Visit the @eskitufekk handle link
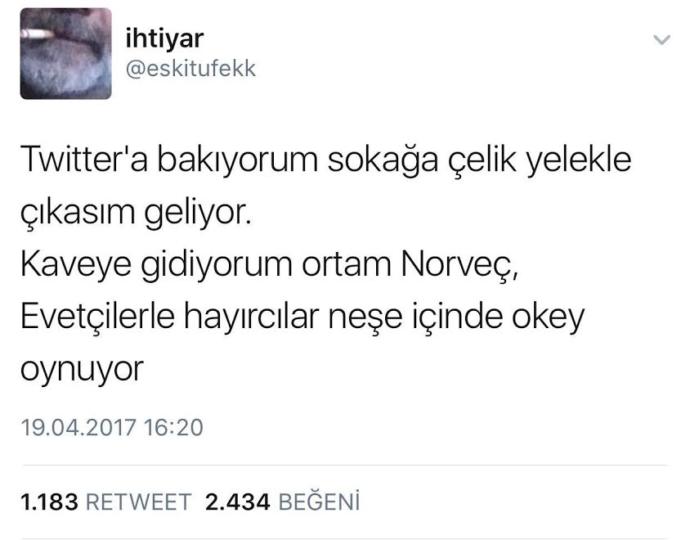Screen dimensions: 690x540 [191, 69]
